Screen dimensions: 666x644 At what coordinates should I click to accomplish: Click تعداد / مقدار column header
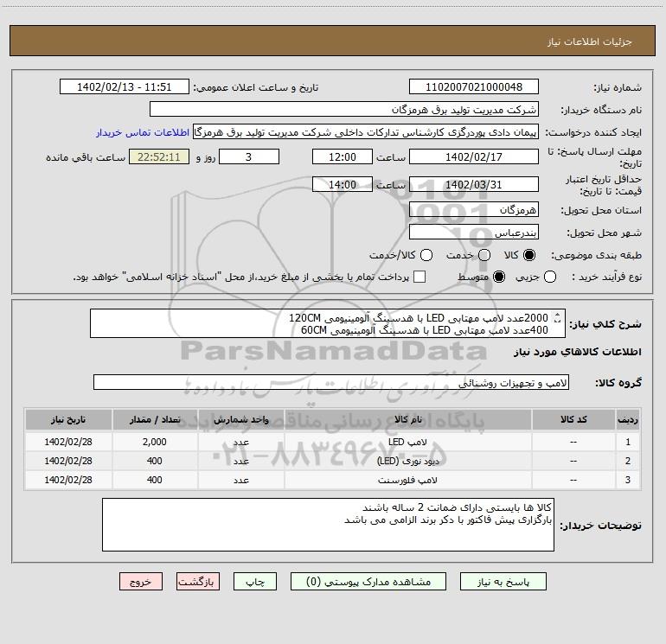[155, 419]
